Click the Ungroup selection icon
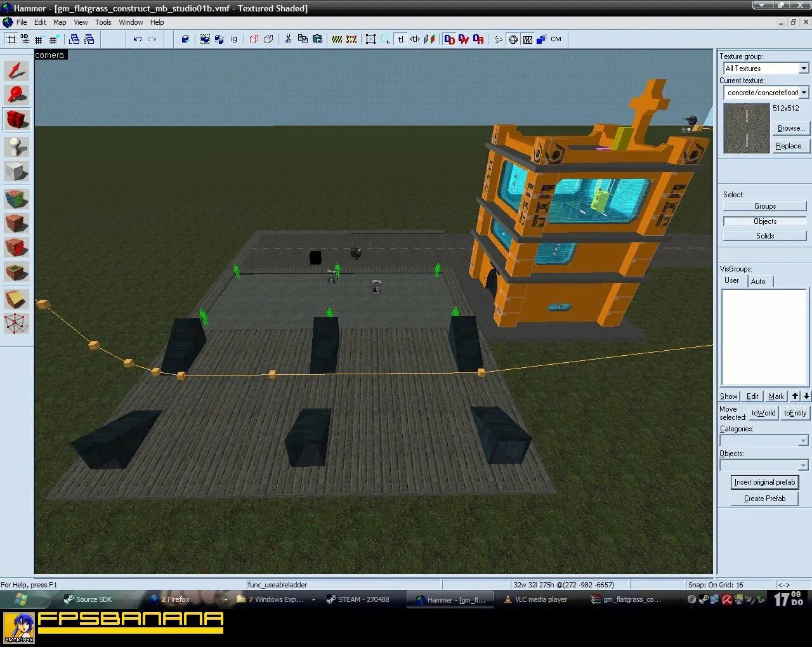The image size is (812, 647). coord(219,39)
